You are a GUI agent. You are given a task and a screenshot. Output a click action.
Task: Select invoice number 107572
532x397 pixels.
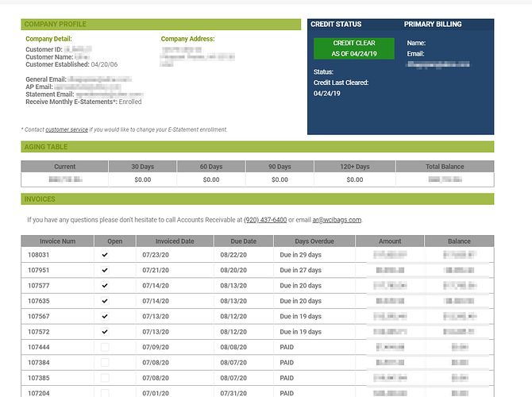click(x=38, y=332)
